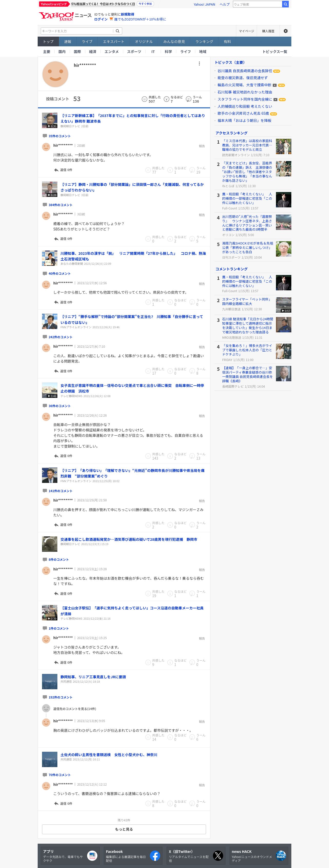The height and width of the screenshot is (868, 329).
Task: Open article 静岡知事、リニア工事見直しをJRに要請
Action: pyautogui.click(x=93, y=677)
